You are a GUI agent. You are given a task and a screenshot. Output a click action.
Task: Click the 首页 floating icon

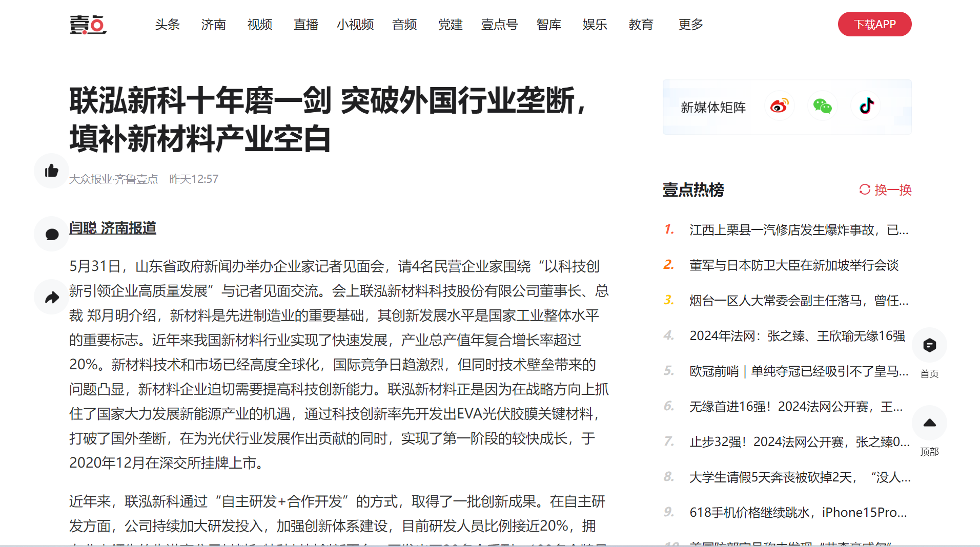click(x=929, y=345)
